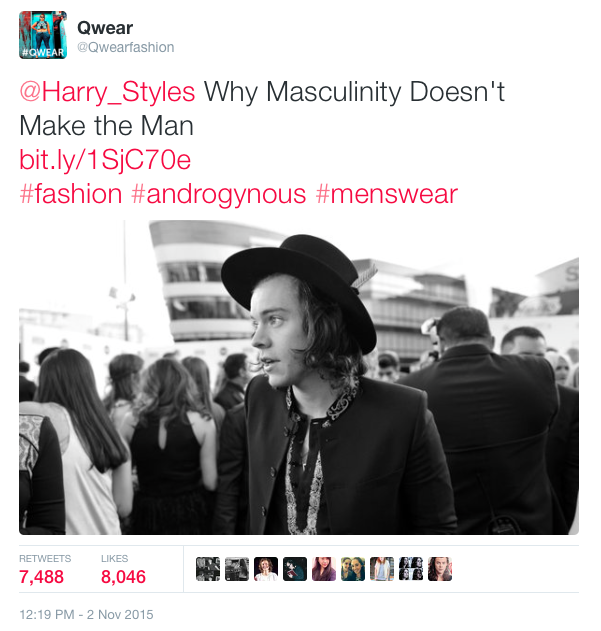The image size is (601, 631).
Task: Open the four-panel collage liker avatar
Action: [x=411, y=569]
